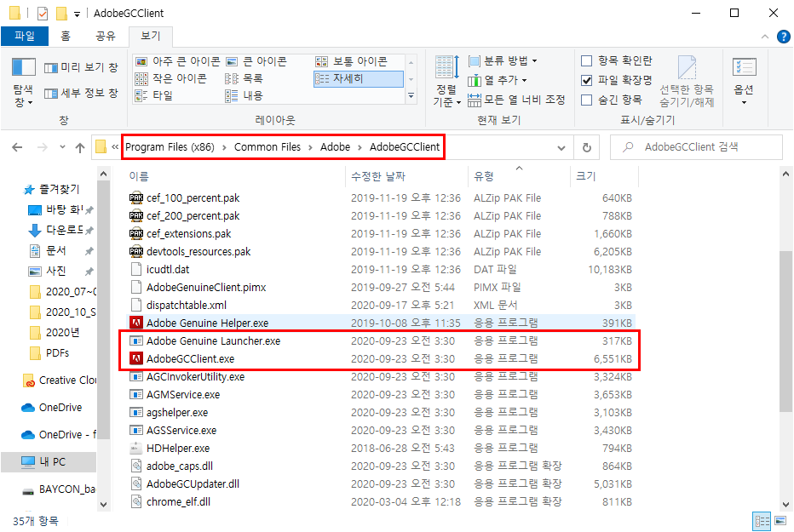
Task: Click the file list vertical scrollbar
Action: pyautogui.click(x=785, y=329)
